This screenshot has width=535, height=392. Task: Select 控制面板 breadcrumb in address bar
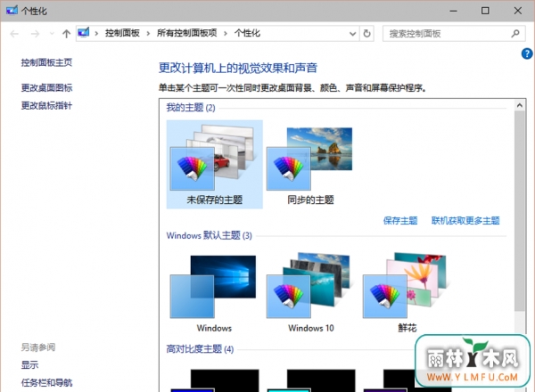point(122,33)
